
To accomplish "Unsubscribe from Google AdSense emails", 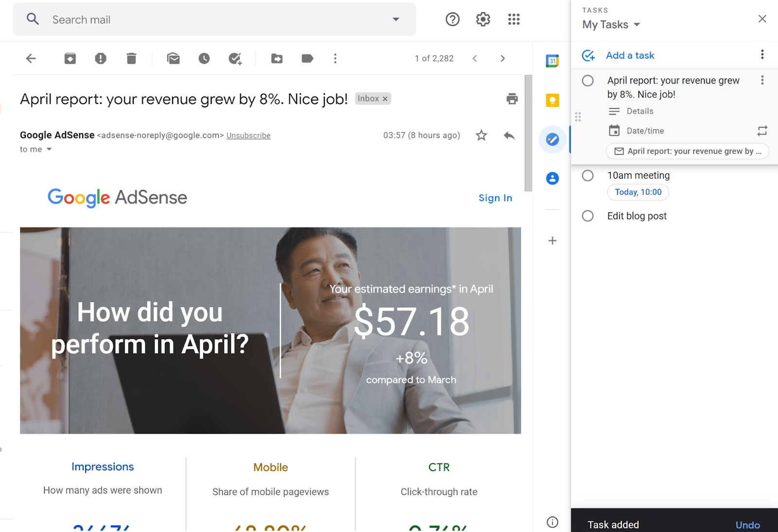I will point(248,135).
